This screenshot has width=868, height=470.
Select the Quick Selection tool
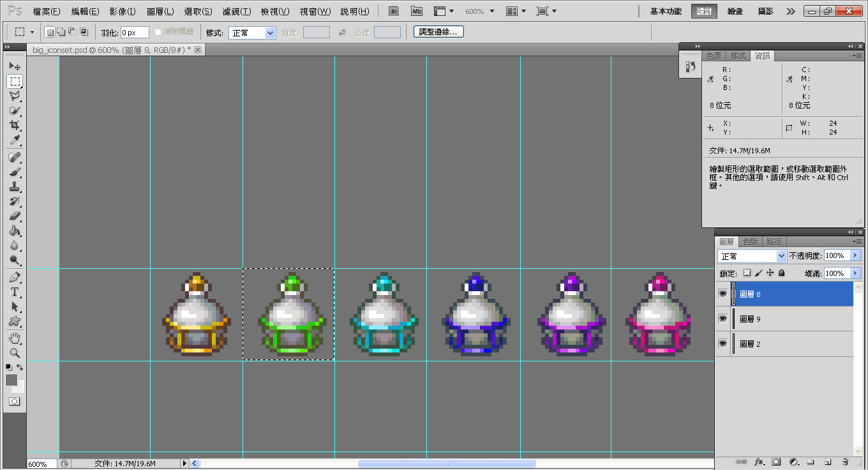(15, 110)
